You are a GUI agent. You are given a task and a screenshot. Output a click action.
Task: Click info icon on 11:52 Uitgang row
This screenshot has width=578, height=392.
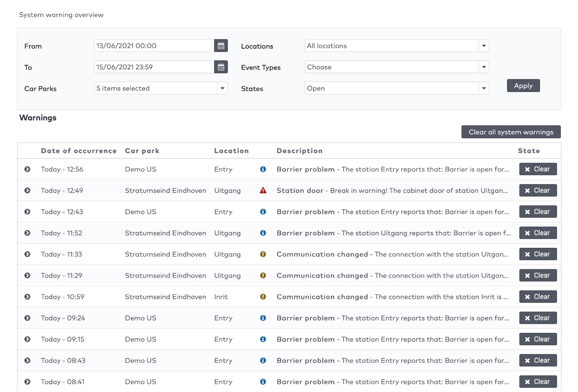pos(263,233)
